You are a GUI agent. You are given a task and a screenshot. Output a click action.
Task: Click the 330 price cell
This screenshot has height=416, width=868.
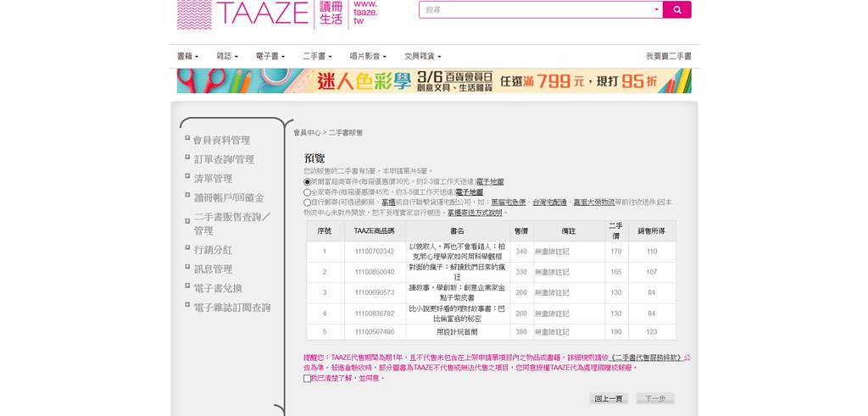pyautogui.click(x=521, y=272)
